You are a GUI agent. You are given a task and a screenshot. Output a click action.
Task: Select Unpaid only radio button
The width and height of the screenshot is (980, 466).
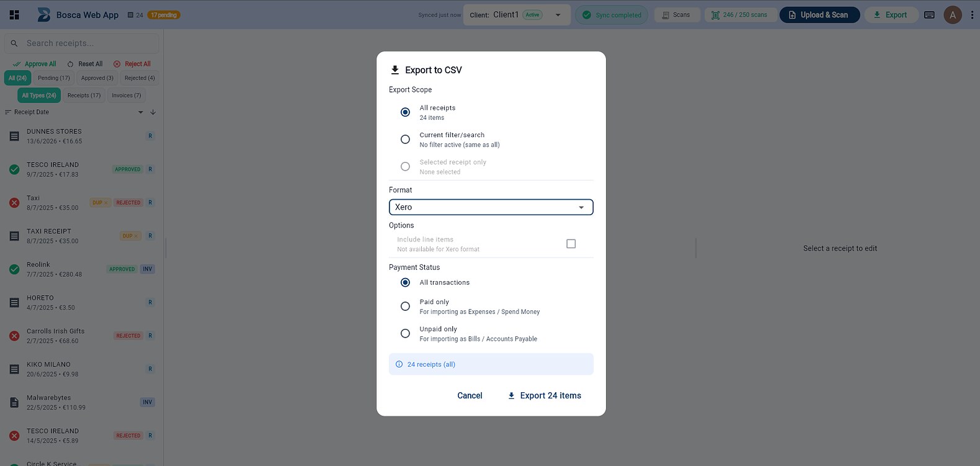(x=405, y=334)
